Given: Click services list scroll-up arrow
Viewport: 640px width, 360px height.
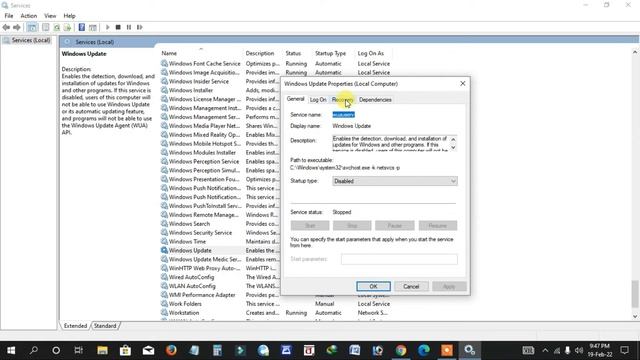Looking at the screenshot, I should pyautogui.click(x=635, y=52).
